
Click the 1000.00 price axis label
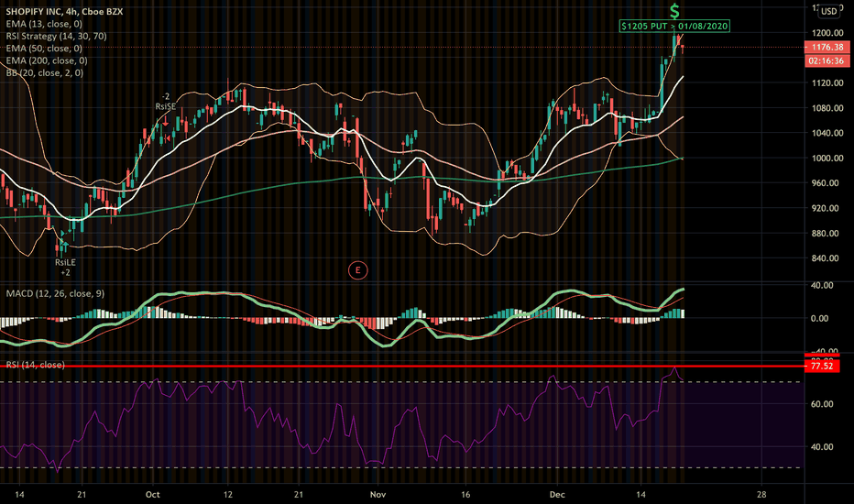pos(827,158)
